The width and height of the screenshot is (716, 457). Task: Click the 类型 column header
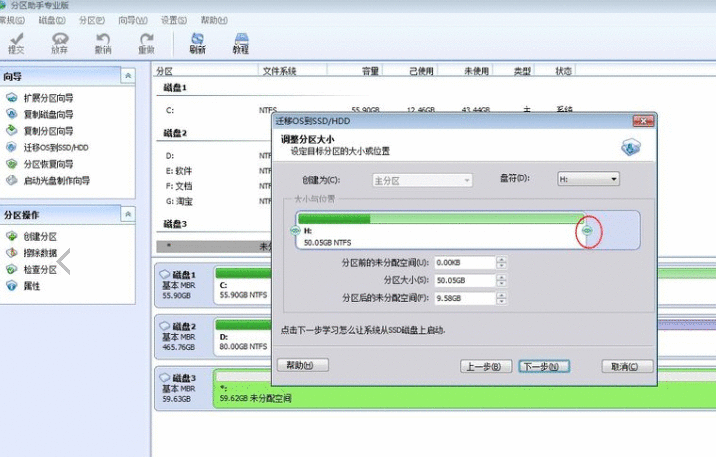pyautogui.click(x=514, y=71)
